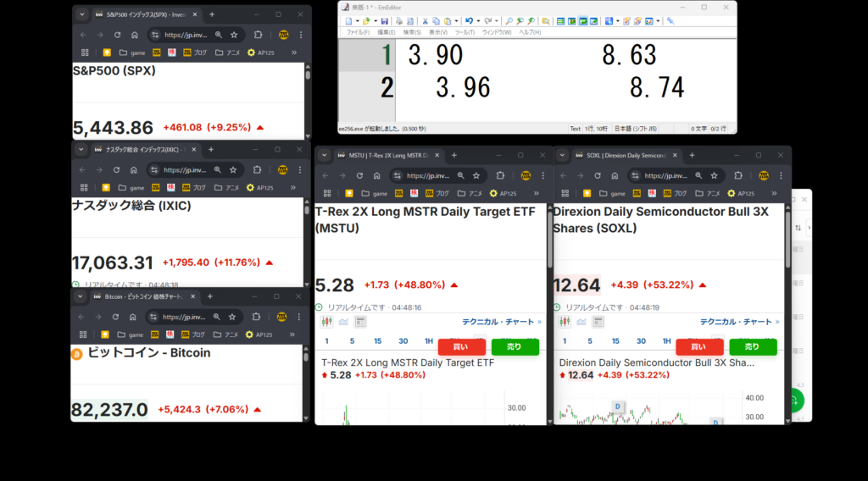Click the Copy icon in EmEditor toolbar
This screenshot has height=481, width=868.
pyautogui.click(x=437, y=21)
